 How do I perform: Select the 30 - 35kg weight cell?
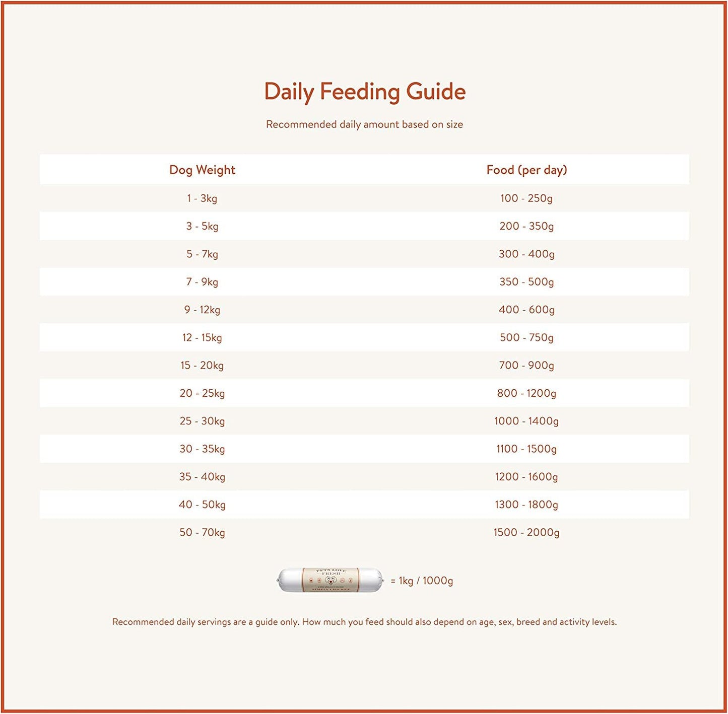202,449
